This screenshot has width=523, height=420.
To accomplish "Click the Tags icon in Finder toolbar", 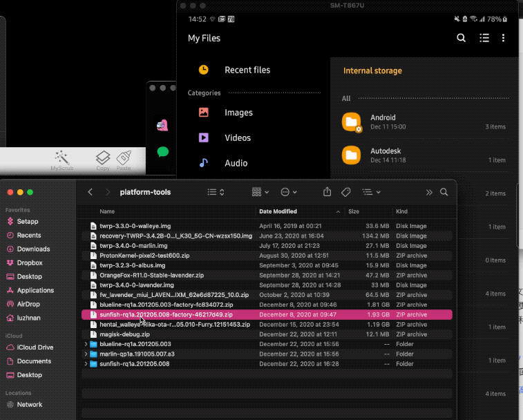I will (x=346, y=192).
